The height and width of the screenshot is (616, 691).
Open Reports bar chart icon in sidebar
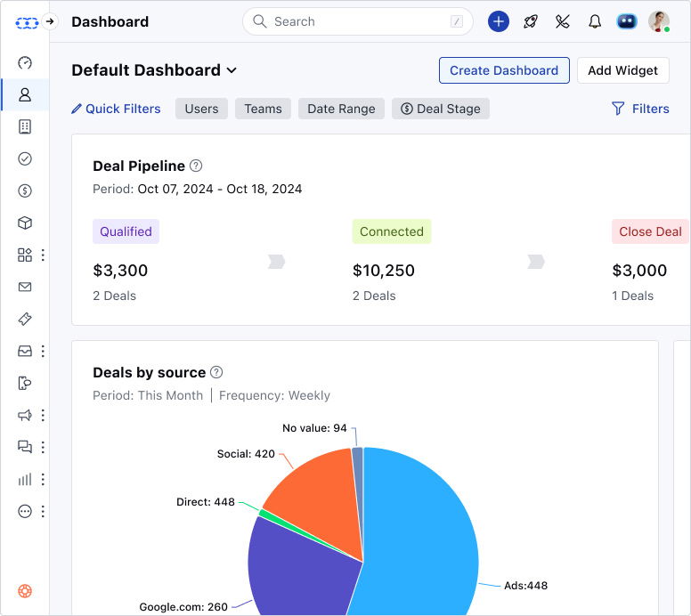[25, 479]
